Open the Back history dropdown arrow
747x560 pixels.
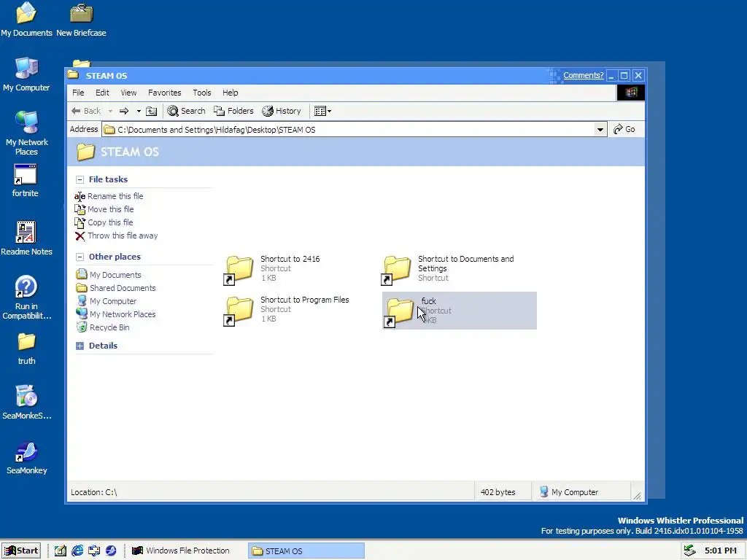tap(110, 112)
